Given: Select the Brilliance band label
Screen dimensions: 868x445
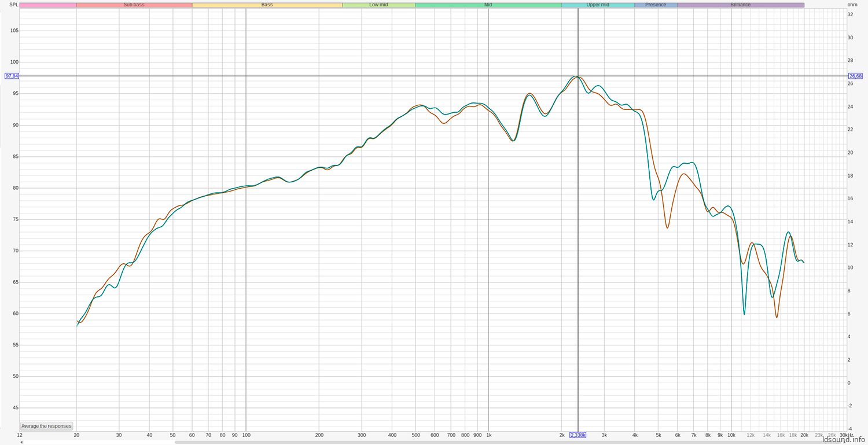Looking at the screenshot, I should pyautogui.click(x=741, y=5).
